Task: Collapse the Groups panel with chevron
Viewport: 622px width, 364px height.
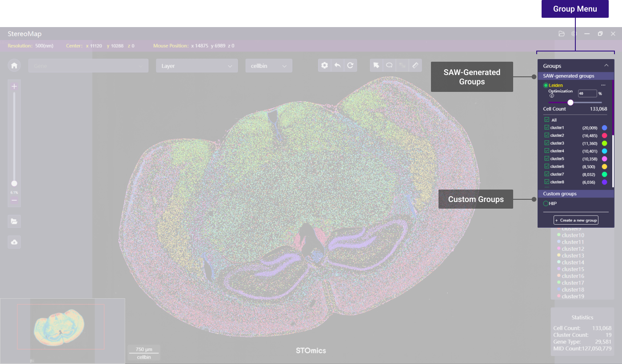Action: pyautogui.click(x=606, y=66)
